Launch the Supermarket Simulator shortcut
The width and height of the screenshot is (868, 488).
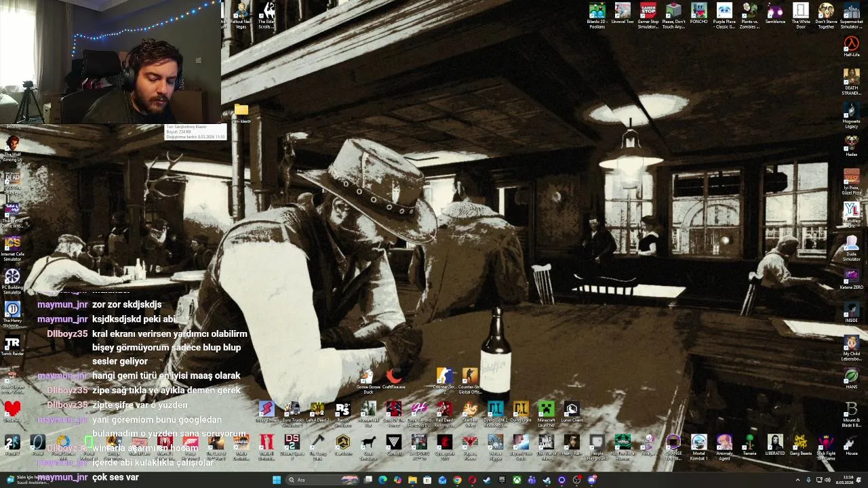coord(852,15)
